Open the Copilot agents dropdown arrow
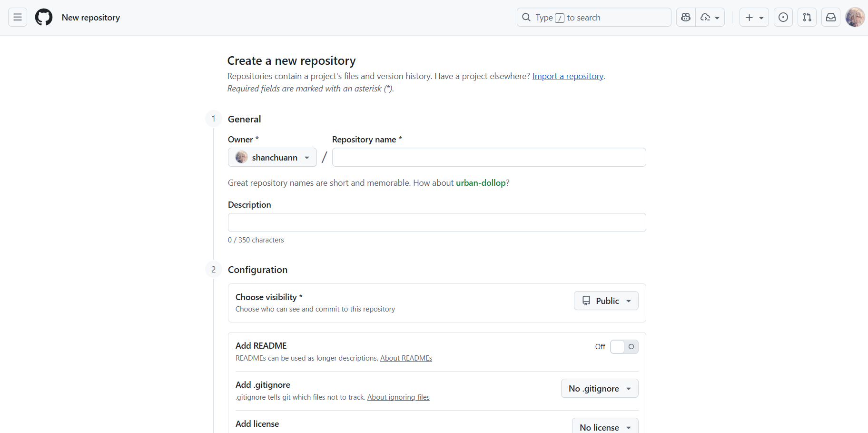868x433 pixels. [x=710, y=18]
